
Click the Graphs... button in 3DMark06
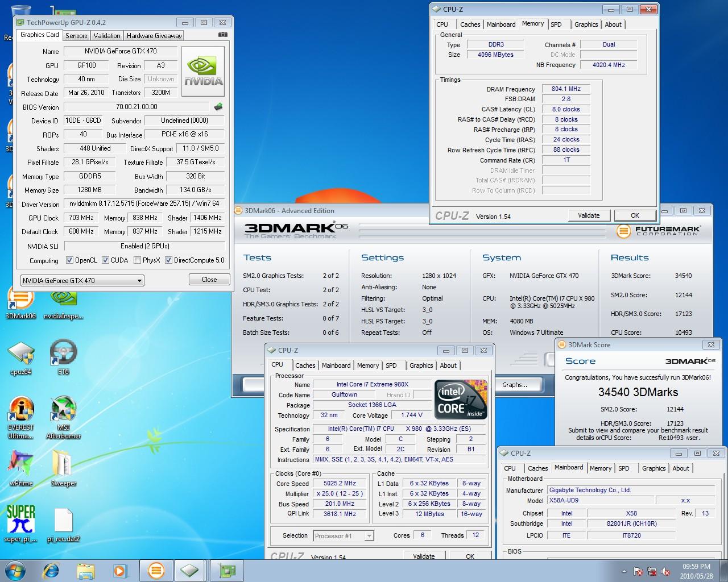point(515,385)
